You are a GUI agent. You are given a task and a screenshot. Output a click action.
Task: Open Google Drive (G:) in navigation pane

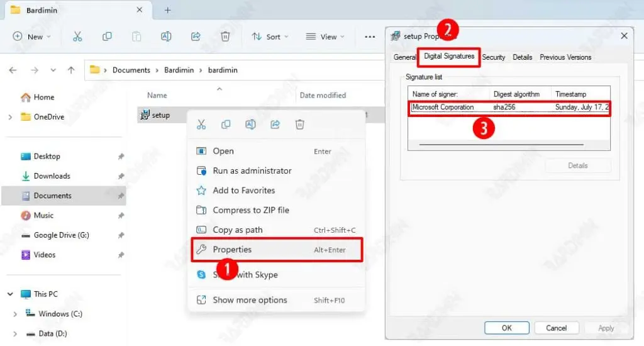55,235
